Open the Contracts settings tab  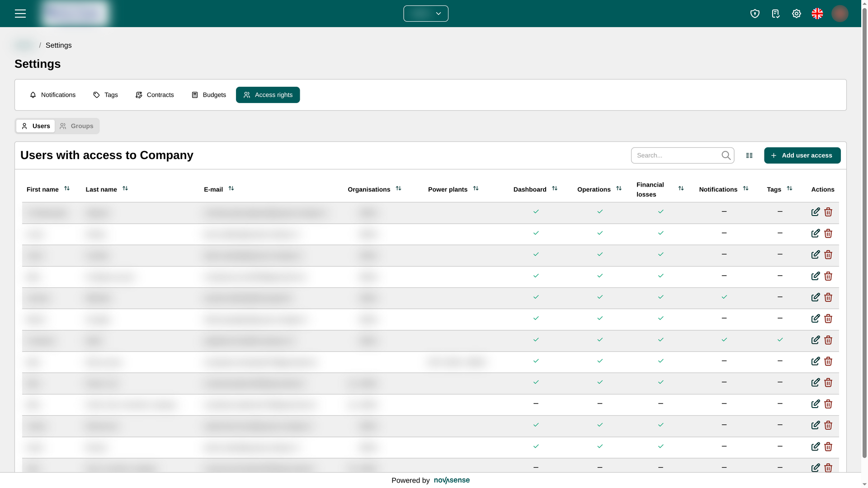click(155, 95)
